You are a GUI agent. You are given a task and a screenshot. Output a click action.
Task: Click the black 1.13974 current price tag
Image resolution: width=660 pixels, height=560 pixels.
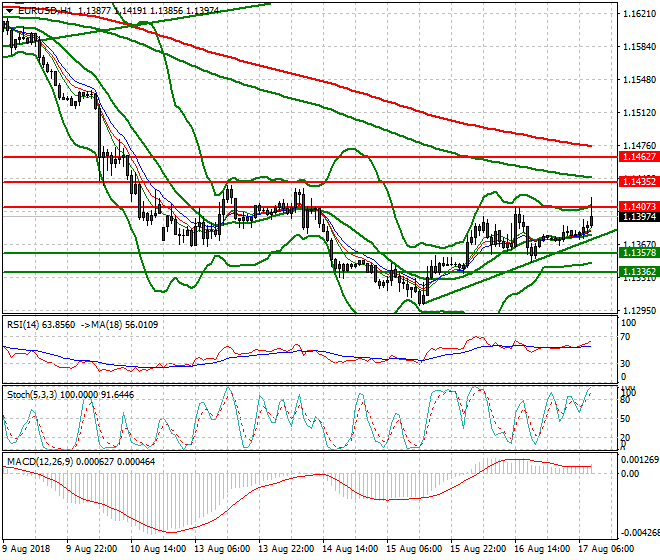click(639, 216)
